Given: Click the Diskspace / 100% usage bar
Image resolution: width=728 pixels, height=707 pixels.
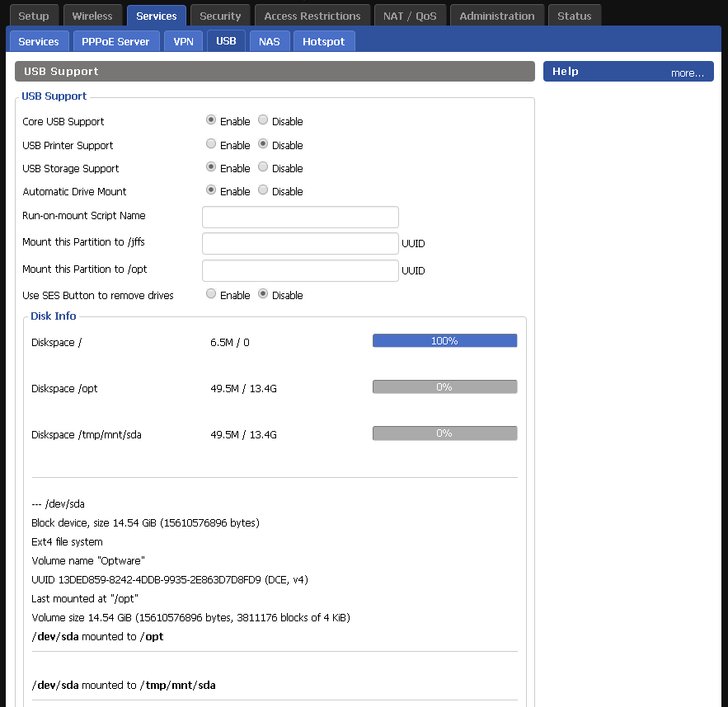Looking at the screenshot, I should coord(444,341).
